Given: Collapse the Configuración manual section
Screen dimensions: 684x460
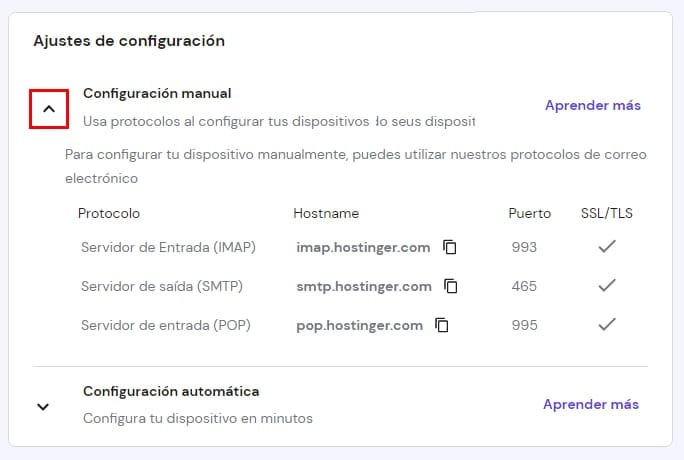Looking at the screenshot, I should click(49, 108).
